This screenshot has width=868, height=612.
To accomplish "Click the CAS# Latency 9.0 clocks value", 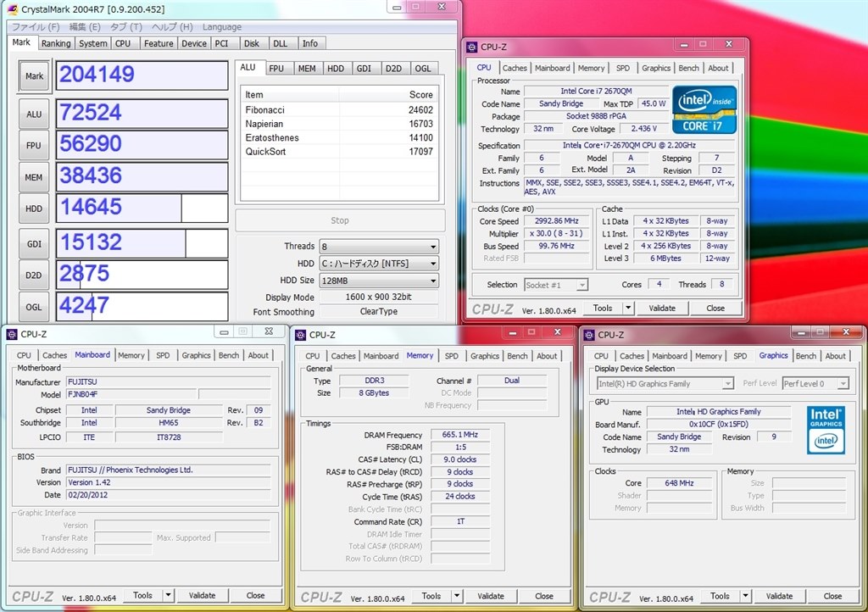I will [x=460, y=459].
